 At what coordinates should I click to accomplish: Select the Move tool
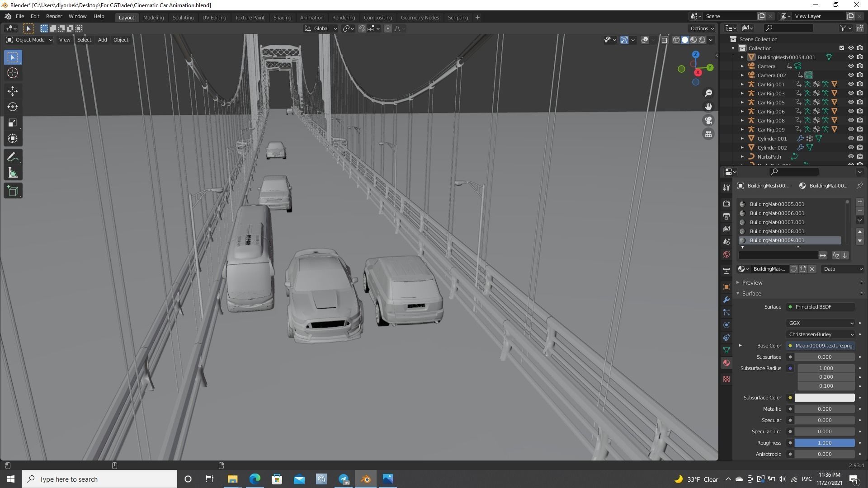[13, 91]
